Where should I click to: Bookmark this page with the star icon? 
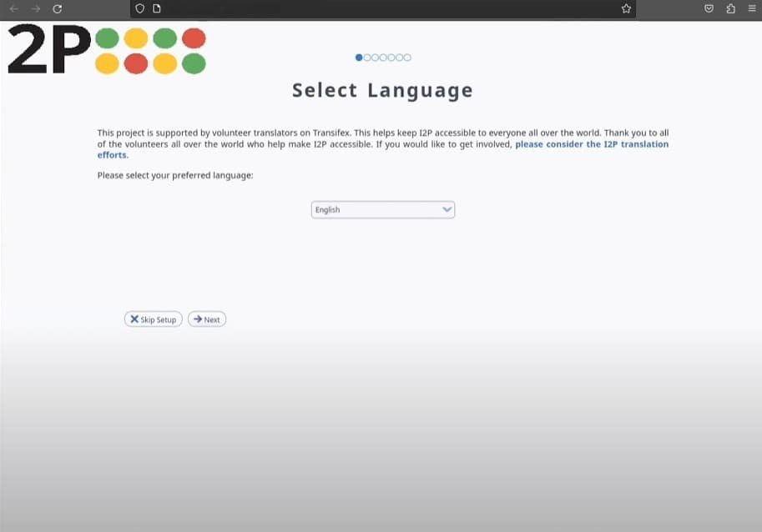pos(626,8)
